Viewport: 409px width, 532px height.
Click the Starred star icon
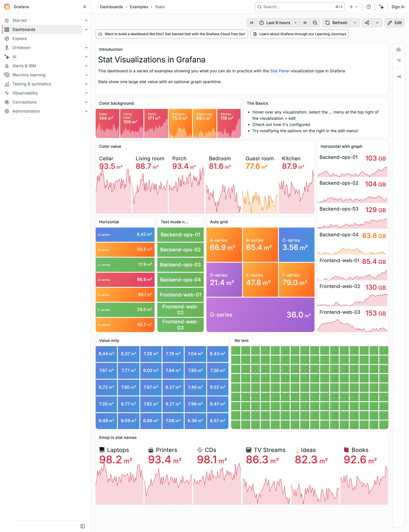[7, 20]
